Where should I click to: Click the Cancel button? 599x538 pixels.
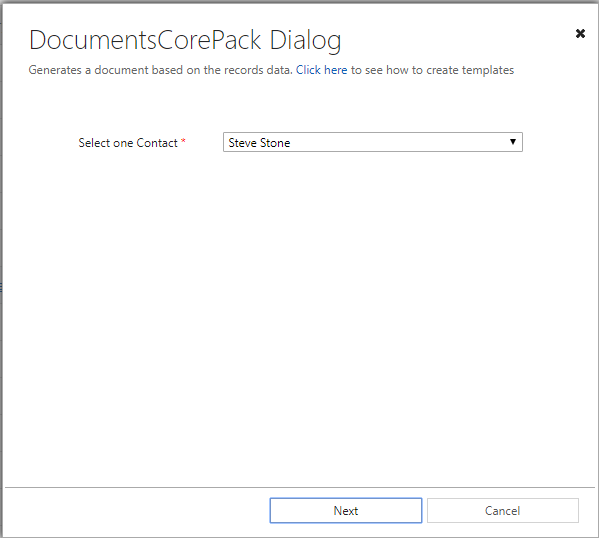click(502, 510)
